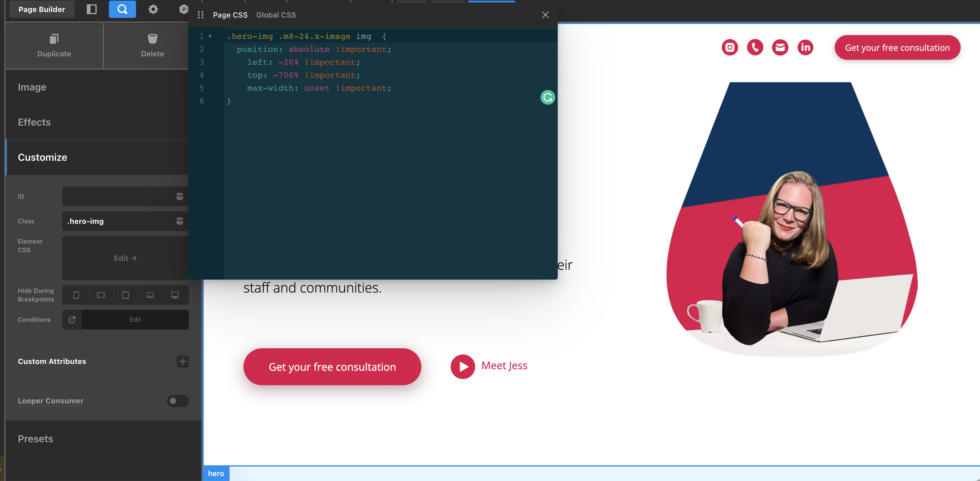Image resolution: width=980 pixels, height=481 pixels.
Task: Open dynamic content icon in Class field
Action: 179,221
